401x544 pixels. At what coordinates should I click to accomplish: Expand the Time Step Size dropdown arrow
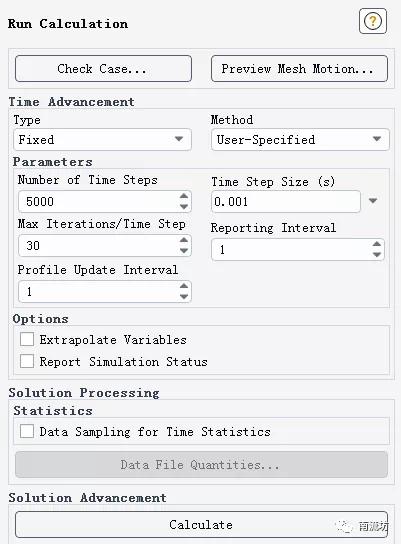click(x=373, y=201)
